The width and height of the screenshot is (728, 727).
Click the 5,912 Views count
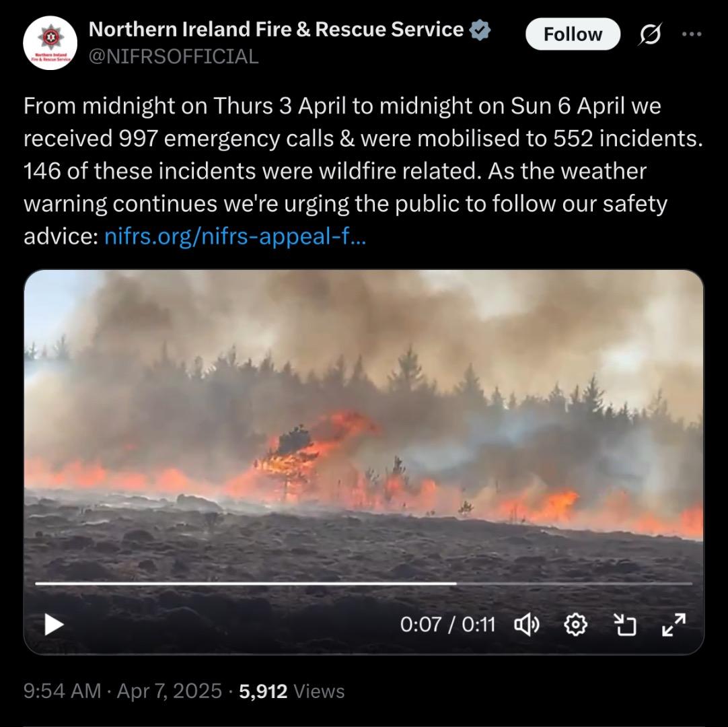[x=291, y=691]
